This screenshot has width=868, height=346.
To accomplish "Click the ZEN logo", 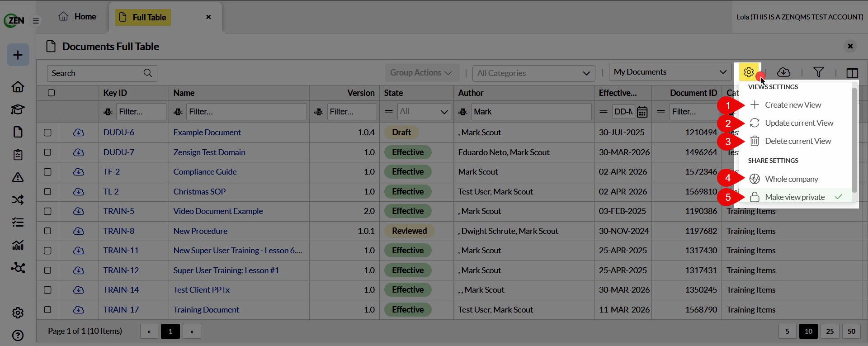I will coord(14,20).
